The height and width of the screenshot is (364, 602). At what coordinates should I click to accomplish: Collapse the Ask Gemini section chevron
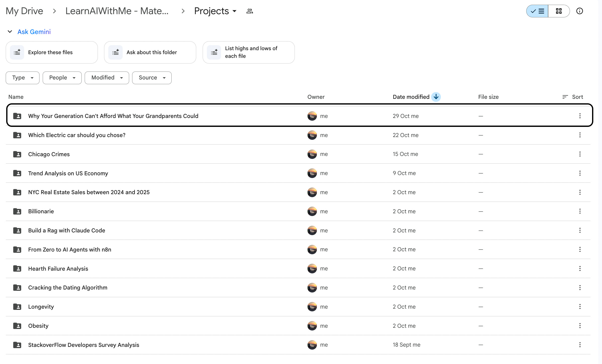pos(10,32)
